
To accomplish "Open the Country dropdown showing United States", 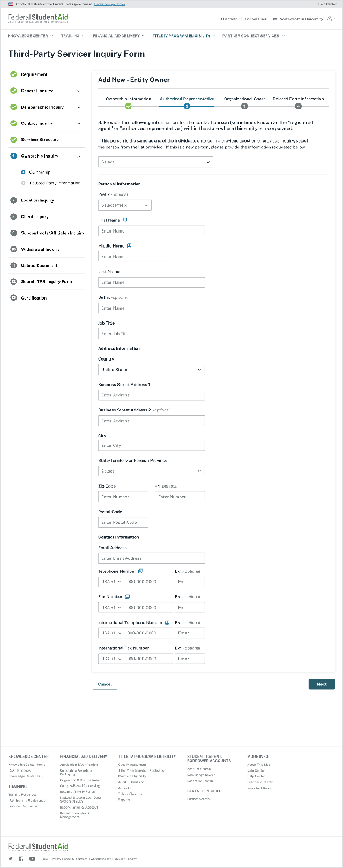I will 151,370.
